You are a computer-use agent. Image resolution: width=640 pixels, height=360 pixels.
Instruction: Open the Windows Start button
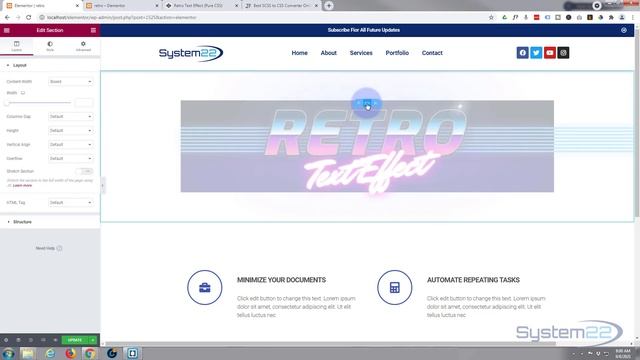(9, 353)
